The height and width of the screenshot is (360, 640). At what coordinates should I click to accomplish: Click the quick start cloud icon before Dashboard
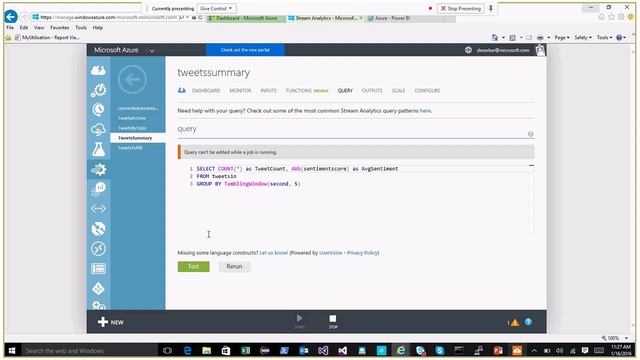182,90
